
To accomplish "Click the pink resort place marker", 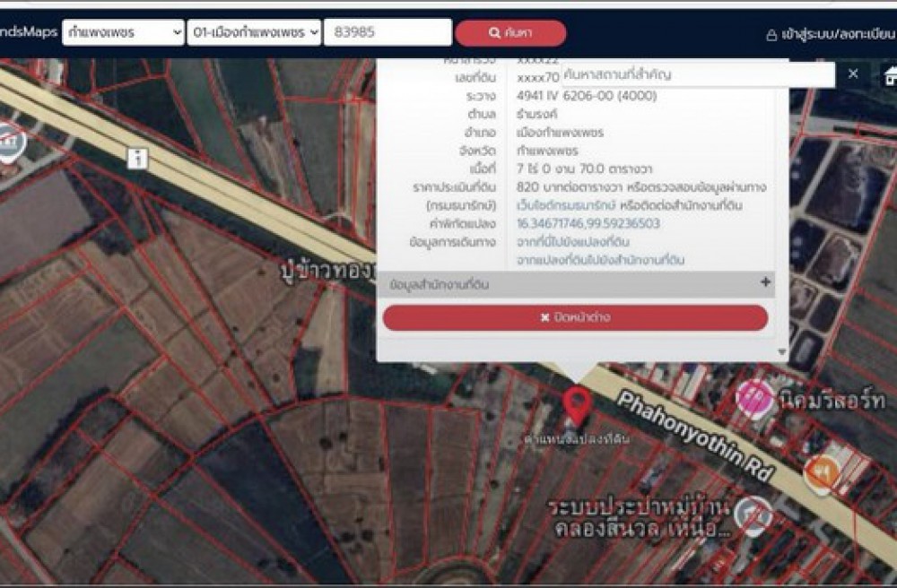I will [753, 397].
